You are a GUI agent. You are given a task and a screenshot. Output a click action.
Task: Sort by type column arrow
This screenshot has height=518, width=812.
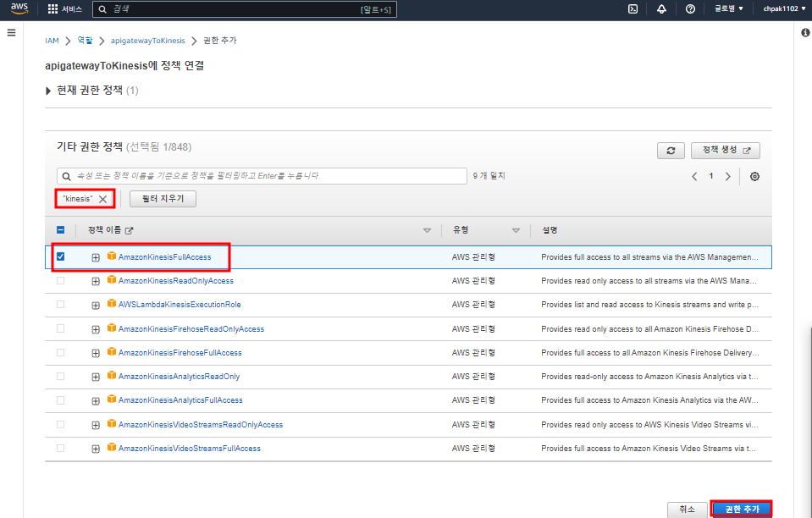tap(516, 231)
